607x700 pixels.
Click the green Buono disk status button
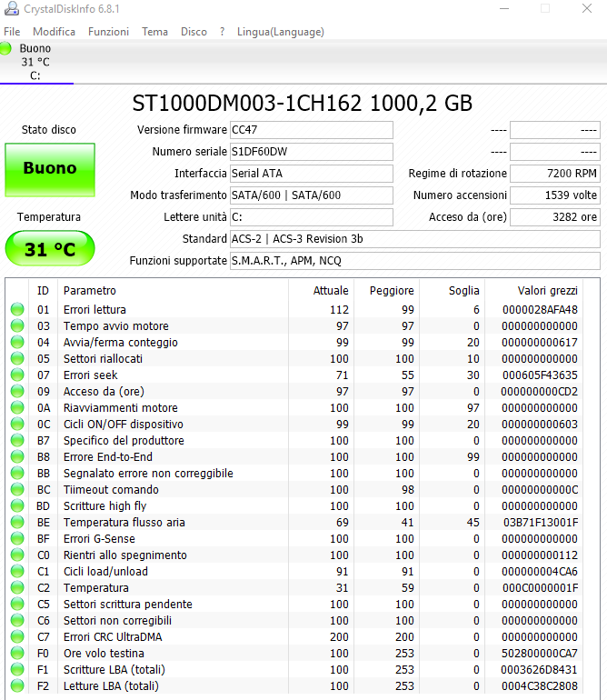[50, 170]
